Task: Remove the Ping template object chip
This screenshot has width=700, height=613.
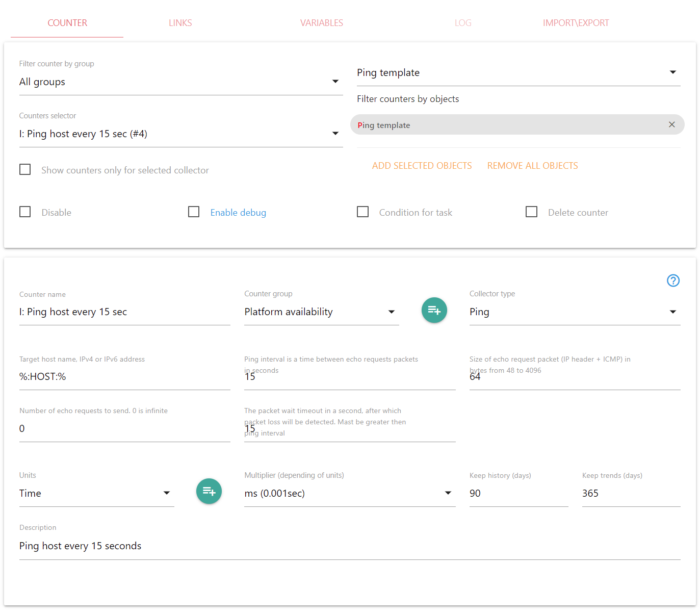Action: pos(671,124)
